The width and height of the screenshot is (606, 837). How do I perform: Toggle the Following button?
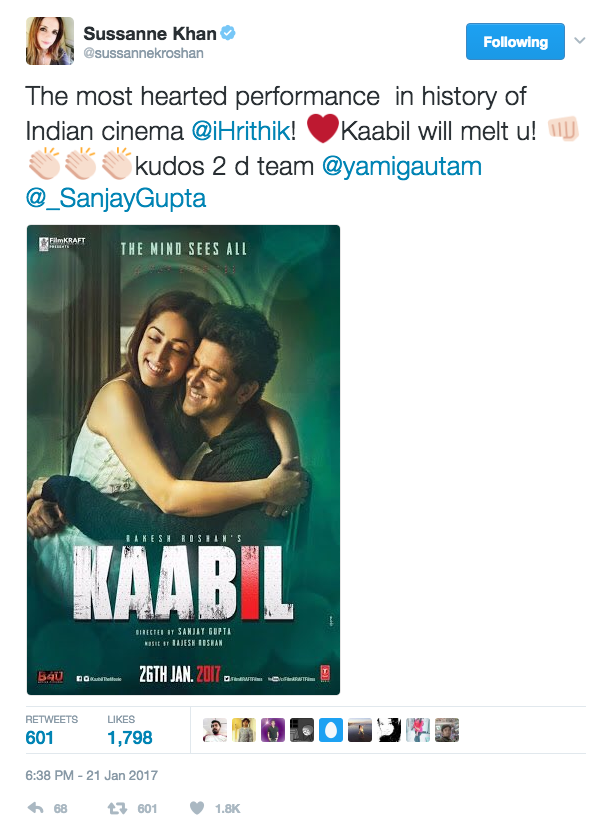click(515, 42)
